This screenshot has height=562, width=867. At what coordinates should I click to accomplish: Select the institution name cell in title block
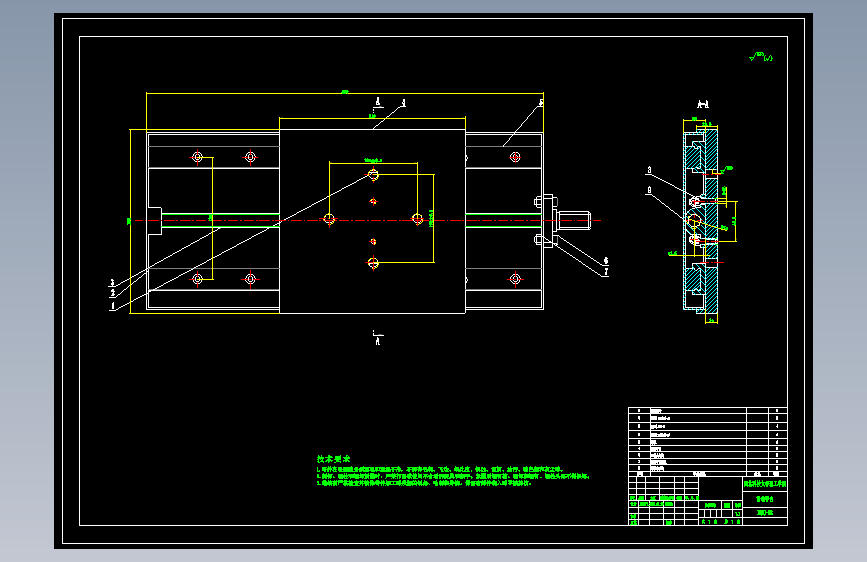pos(765,483)
